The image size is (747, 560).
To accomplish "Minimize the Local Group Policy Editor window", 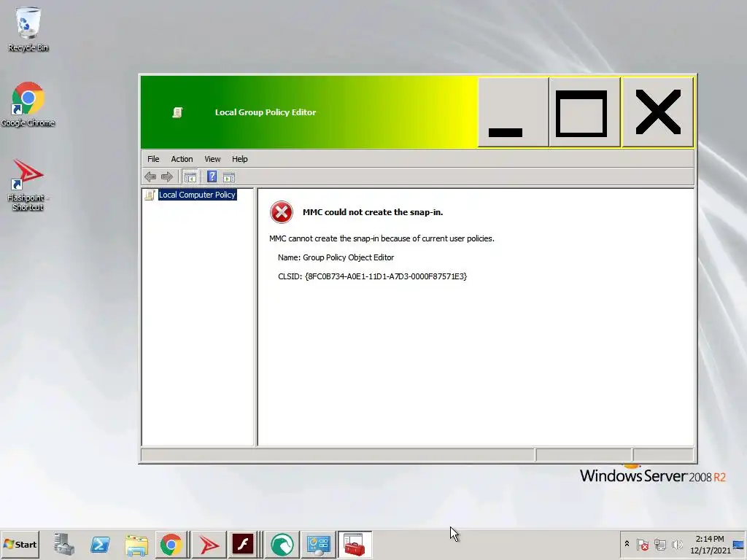I will click(x=513, y=112).
